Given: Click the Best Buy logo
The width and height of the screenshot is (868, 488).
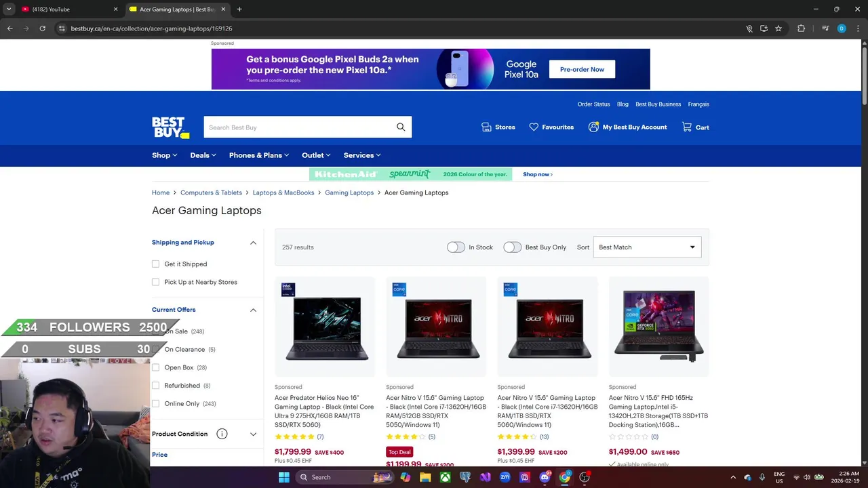Looking at the screenshot, I should click(170, 127).
